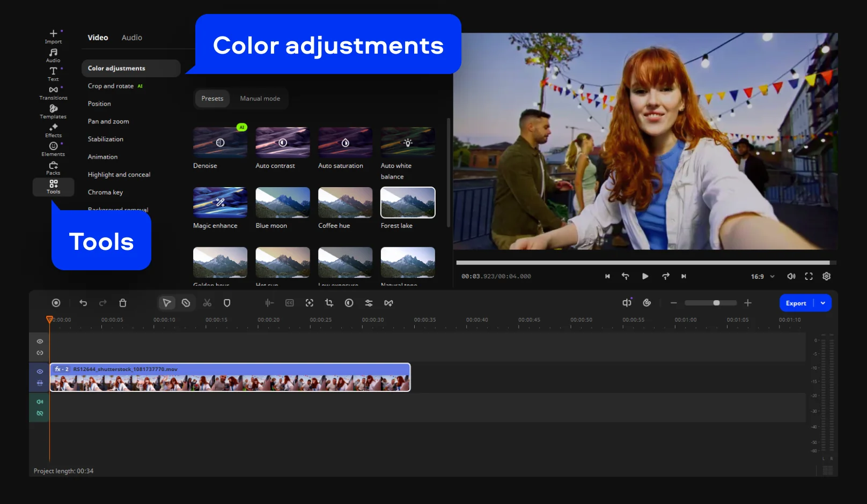Click the crop icon in timeline toolbar

329,303
